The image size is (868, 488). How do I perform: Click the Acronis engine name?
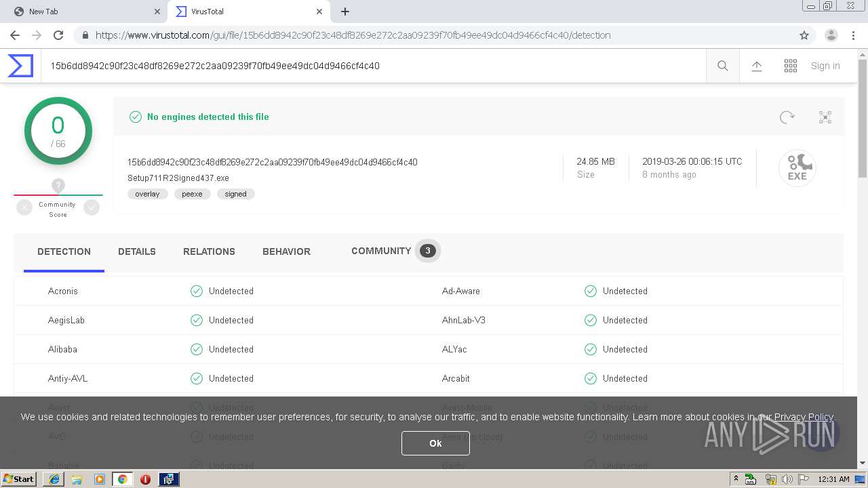(x=63, y=291)
